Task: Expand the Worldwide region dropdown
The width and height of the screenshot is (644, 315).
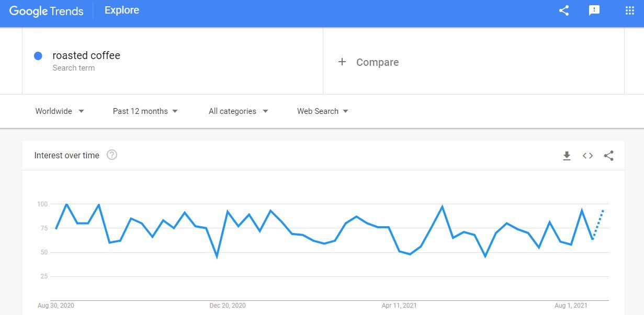Action: [60, 111]
